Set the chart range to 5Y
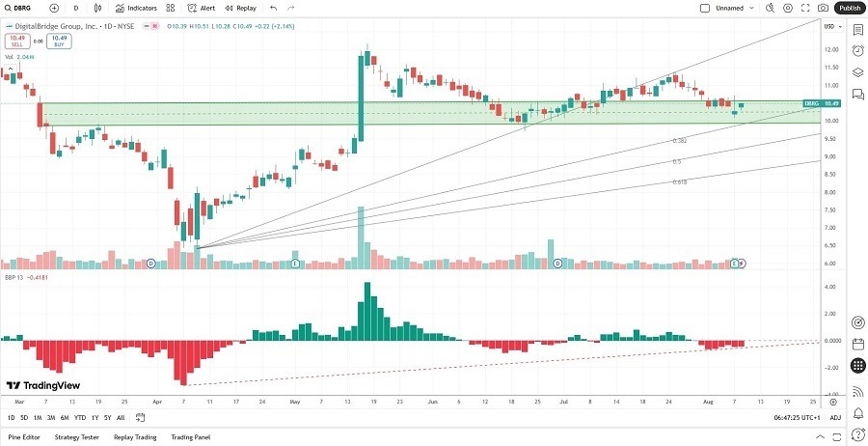Image resolution: width=868 pixels, height=446 pixels. pos(107,418)
